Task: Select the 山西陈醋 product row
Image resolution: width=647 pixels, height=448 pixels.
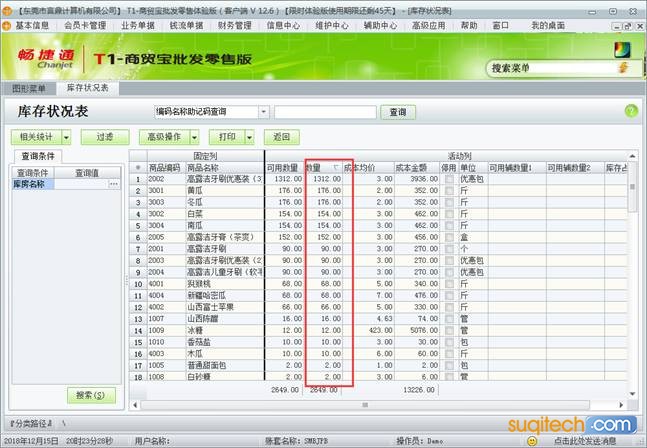Action: click(x=378, y=319)
